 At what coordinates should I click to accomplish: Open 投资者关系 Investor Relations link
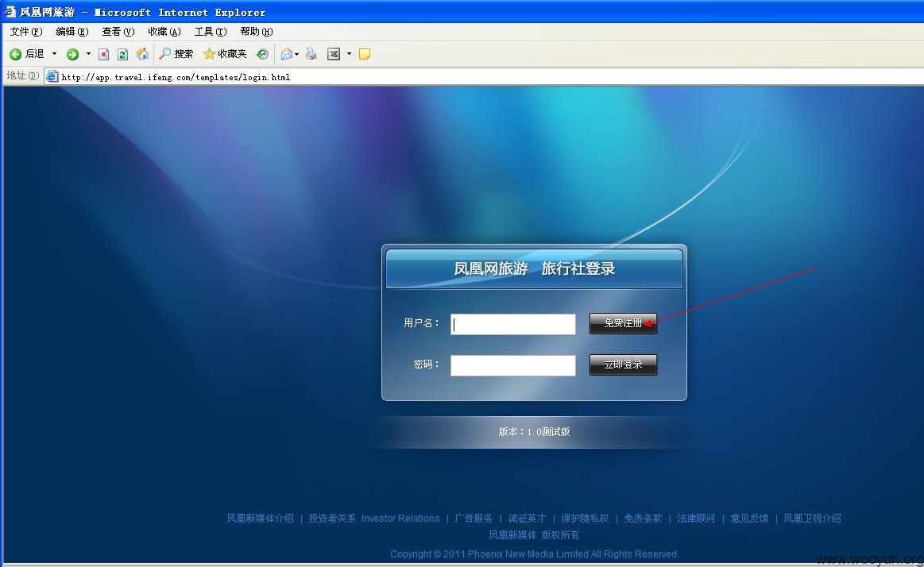[x=374, y=518]
